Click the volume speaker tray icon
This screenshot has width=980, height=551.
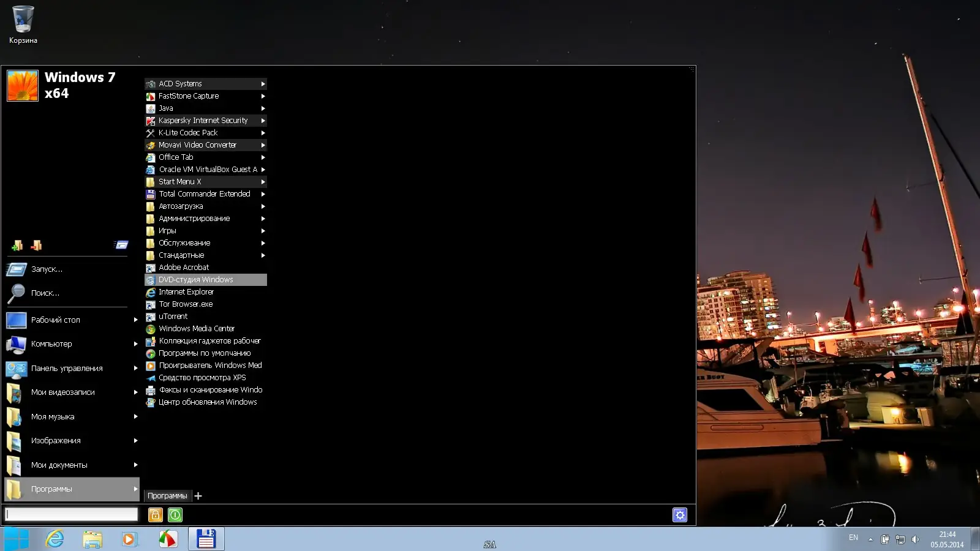click(x=915, y=539)
